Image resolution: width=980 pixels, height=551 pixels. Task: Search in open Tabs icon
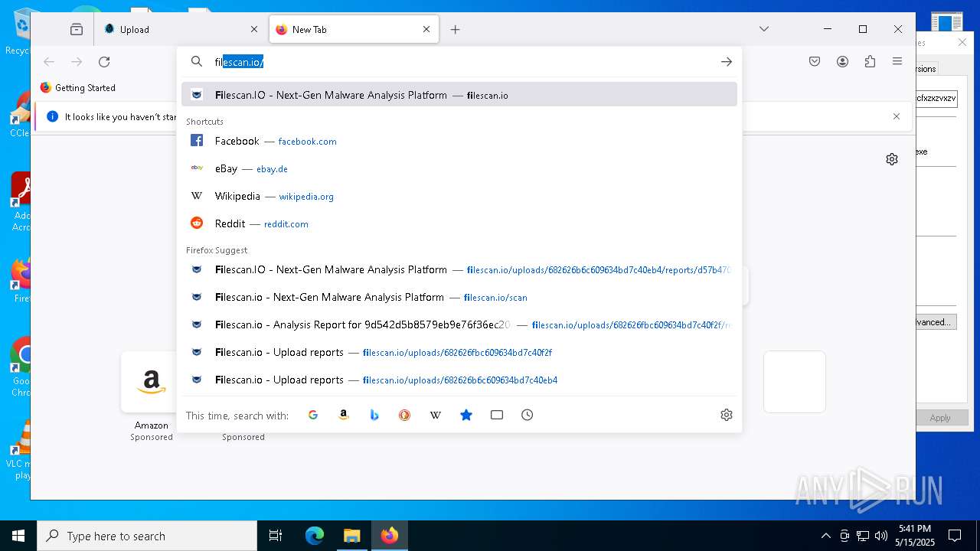(497, 415)
